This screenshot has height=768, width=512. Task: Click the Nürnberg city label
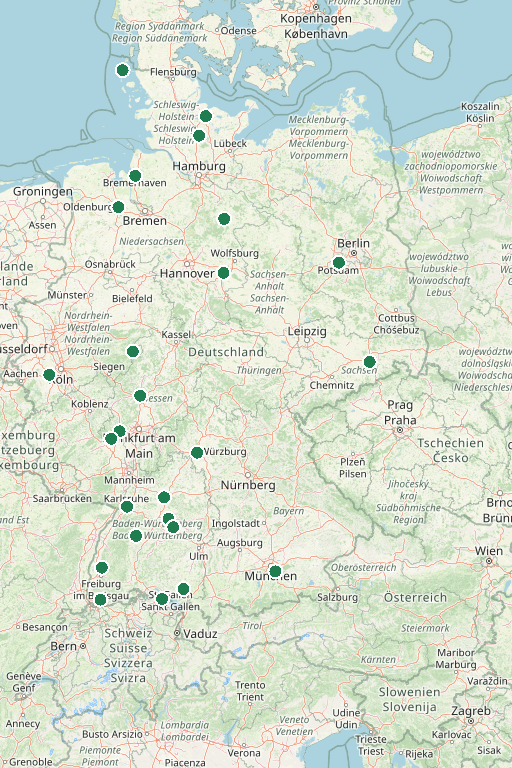pos(248,485)
